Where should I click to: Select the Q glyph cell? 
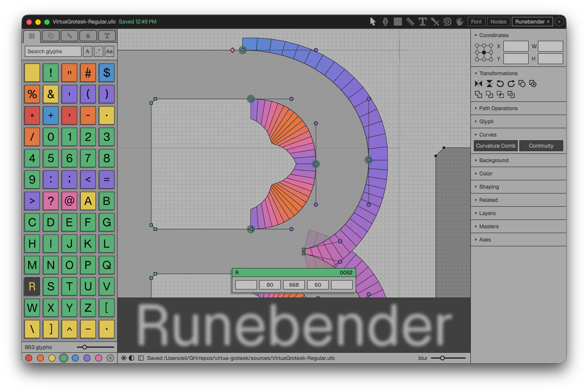[107, 265]
